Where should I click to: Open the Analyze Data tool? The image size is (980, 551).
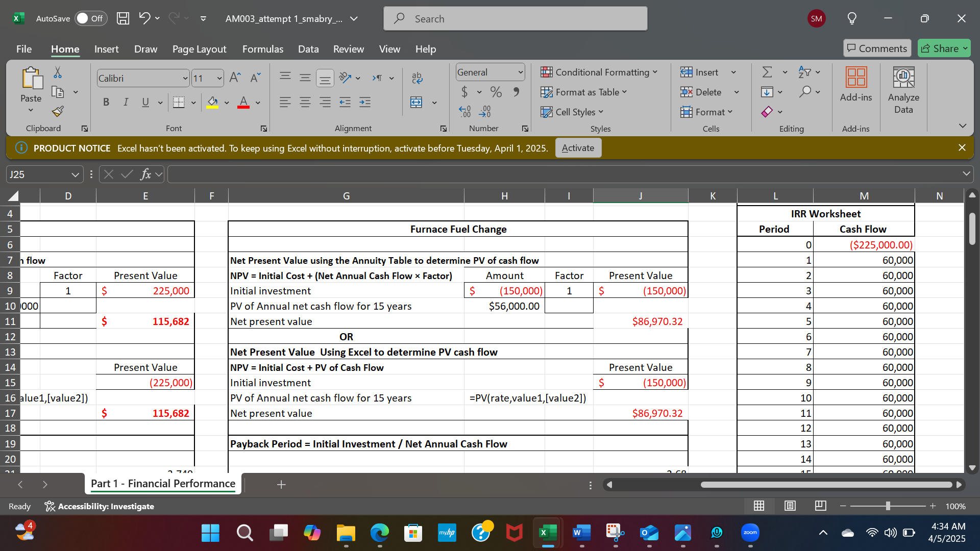(903, 90)
